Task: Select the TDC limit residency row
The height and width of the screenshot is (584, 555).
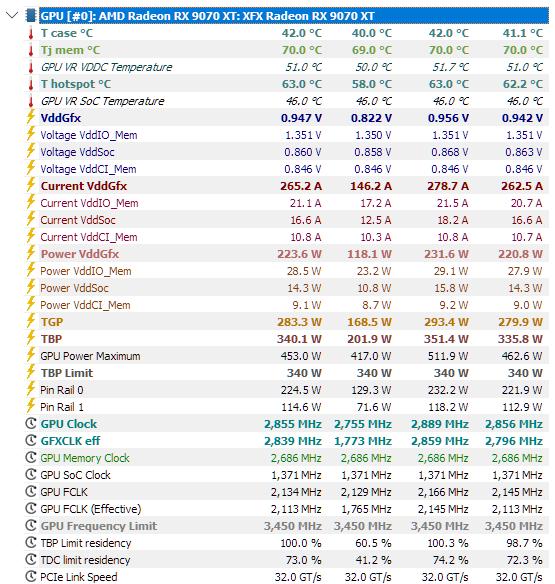Action: [x=286, y=560]
